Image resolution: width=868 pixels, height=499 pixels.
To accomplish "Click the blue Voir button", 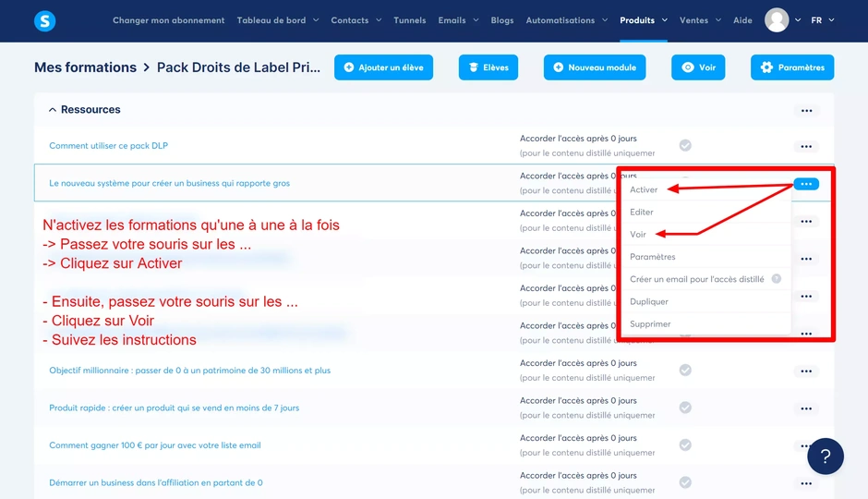I will click(698, 67).
